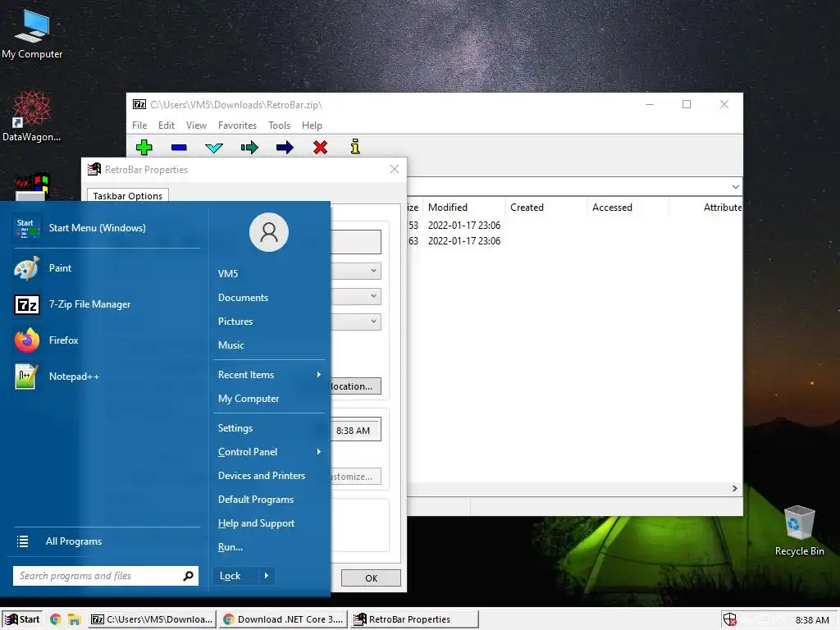Screen dimensions: 840x630
Task: Click the red Delete X icon in 7-Zip
Action: (321, 148)
